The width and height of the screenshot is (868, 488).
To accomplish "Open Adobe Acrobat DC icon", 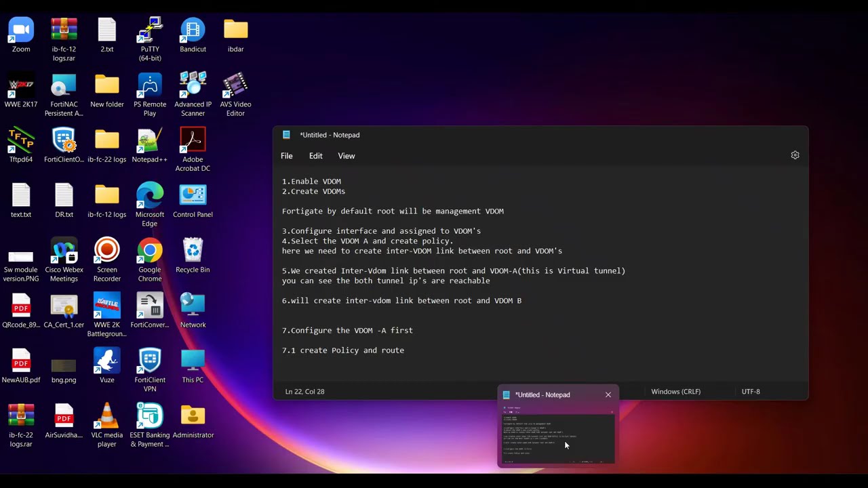I will (x=193, y=150).
